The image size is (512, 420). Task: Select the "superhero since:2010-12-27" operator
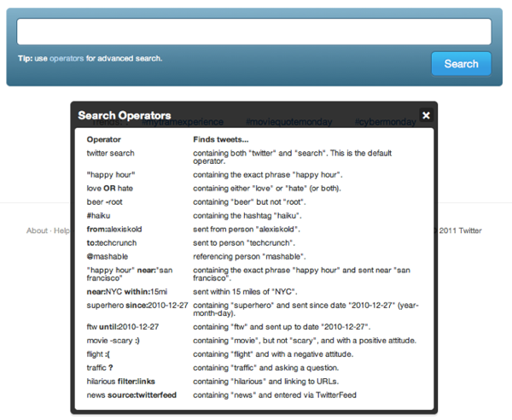click(137, 306)
